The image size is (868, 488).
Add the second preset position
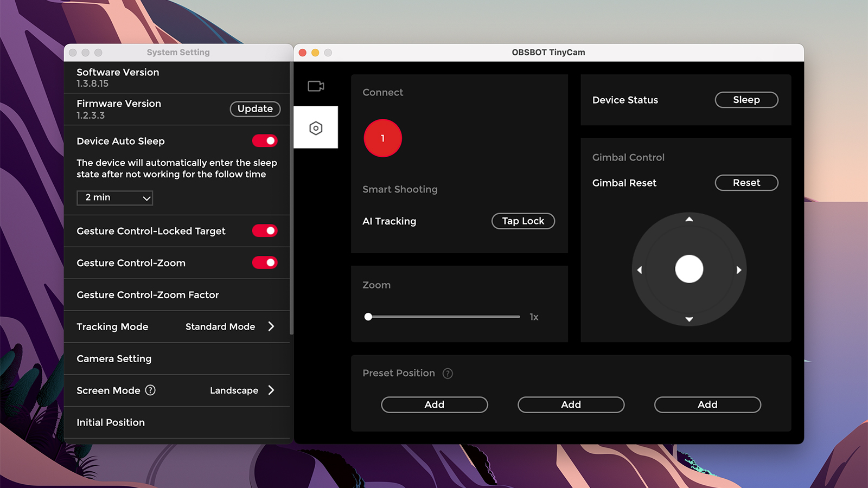[571, 404]
